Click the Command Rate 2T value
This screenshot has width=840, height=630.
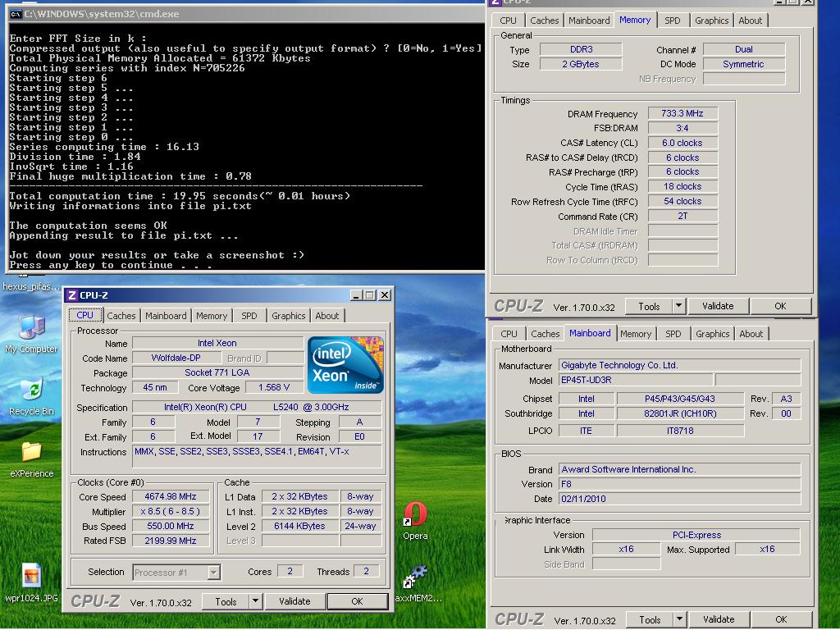click(682, 216)
